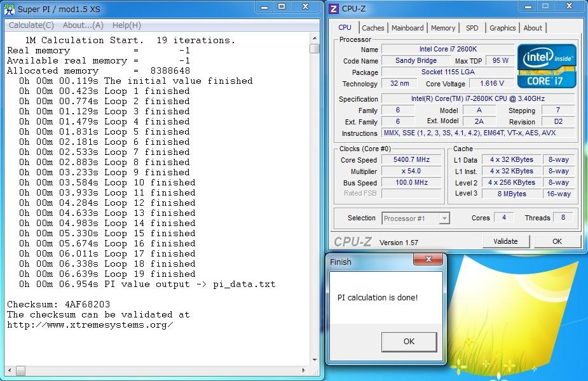Select the CPU tab in CPU-Z
588x381 pixels.
pos(345,27)
